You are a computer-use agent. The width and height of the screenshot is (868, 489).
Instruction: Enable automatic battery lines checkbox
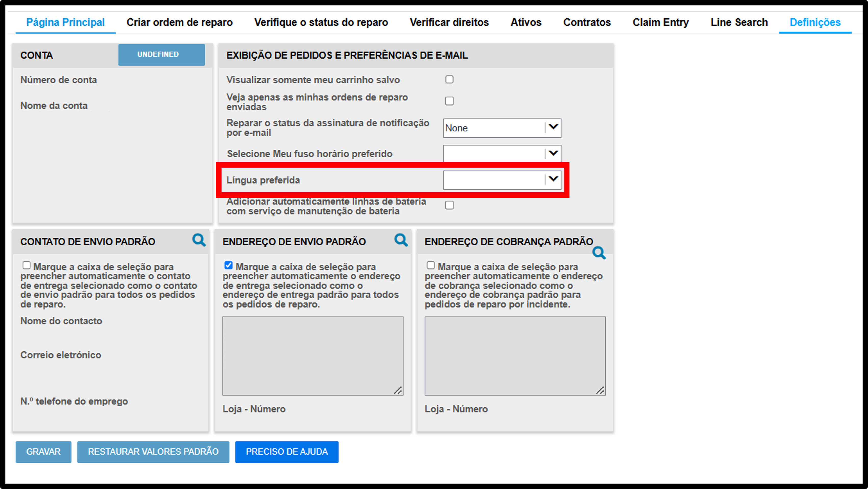pyautogui.click(x=449, y=205)
